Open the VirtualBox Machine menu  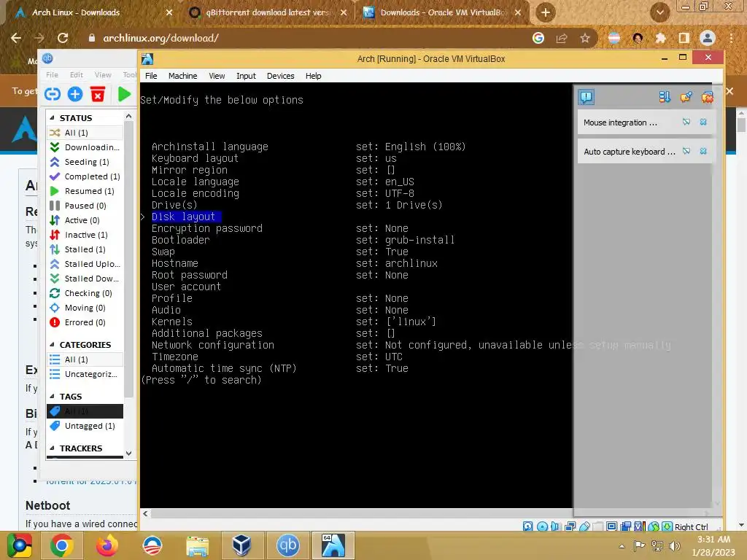(182, 76)
